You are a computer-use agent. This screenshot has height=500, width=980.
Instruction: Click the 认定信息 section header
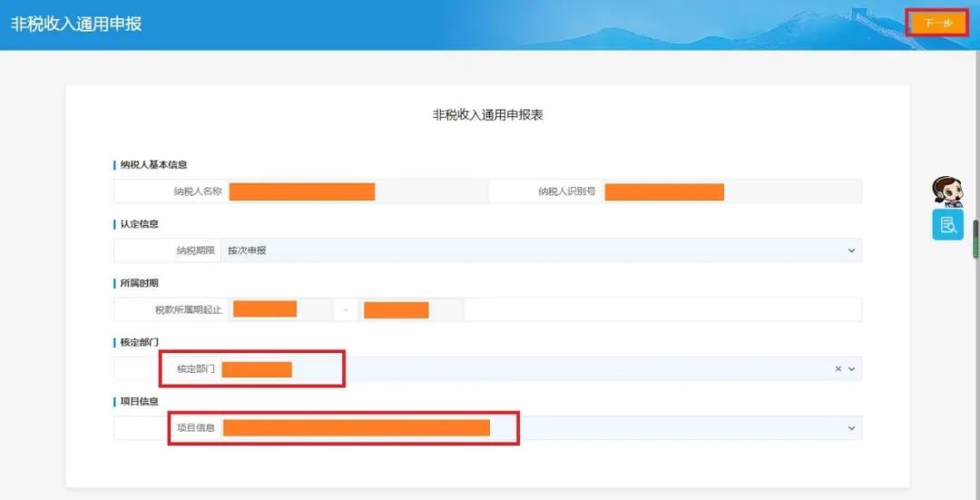(140, 224)
